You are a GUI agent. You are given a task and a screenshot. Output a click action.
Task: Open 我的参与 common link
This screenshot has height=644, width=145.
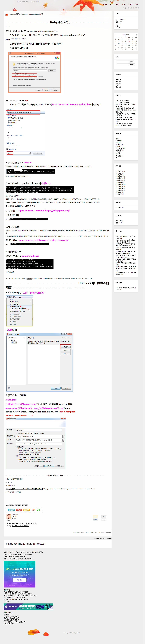click(118, 83)
